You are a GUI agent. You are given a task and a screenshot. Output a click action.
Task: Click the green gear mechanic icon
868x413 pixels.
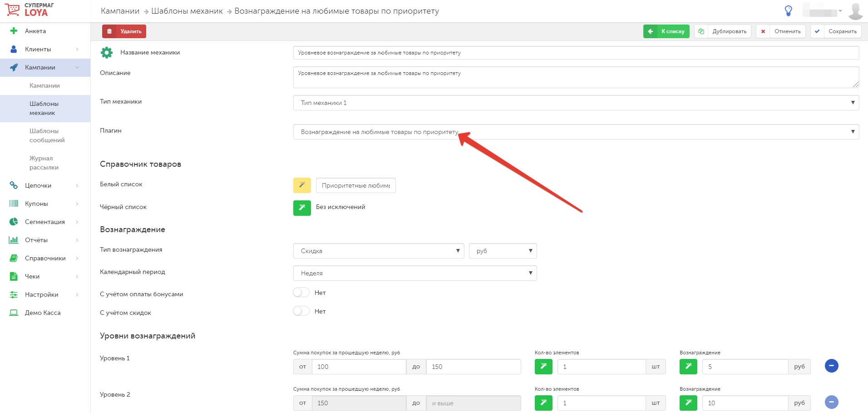pyautogui.click(x=107, y=53)
